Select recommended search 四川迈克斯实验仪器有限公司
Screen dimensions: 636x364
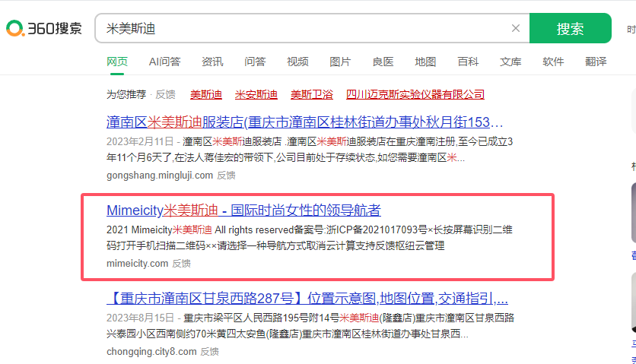[415, 94]
